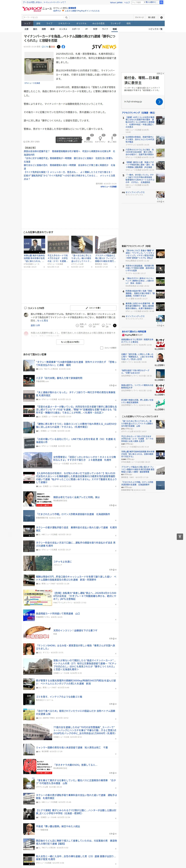React with 学びがある graduation cap icon
This screenshot has width=186, height=868.
[x=89, y=138]
